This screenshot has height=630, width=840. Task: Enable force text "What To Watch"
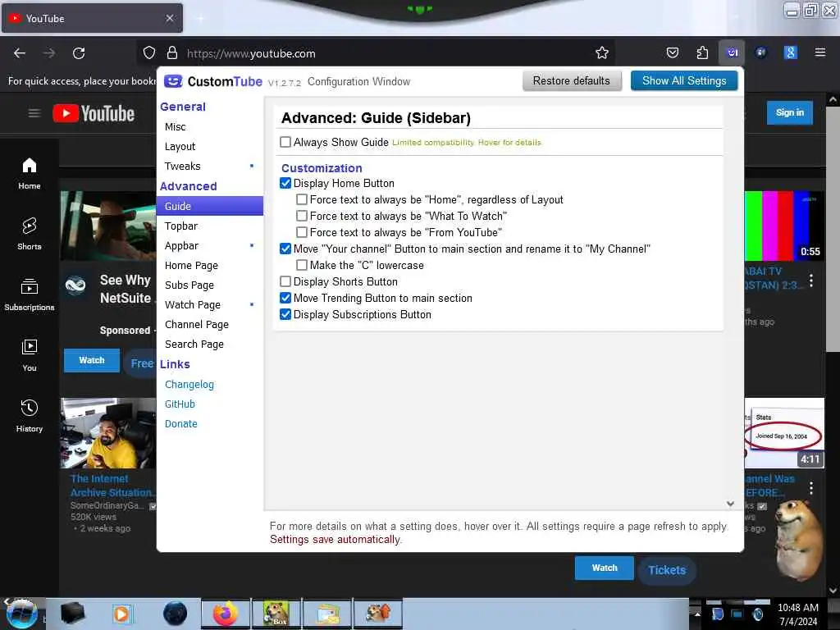click(302, 216)
